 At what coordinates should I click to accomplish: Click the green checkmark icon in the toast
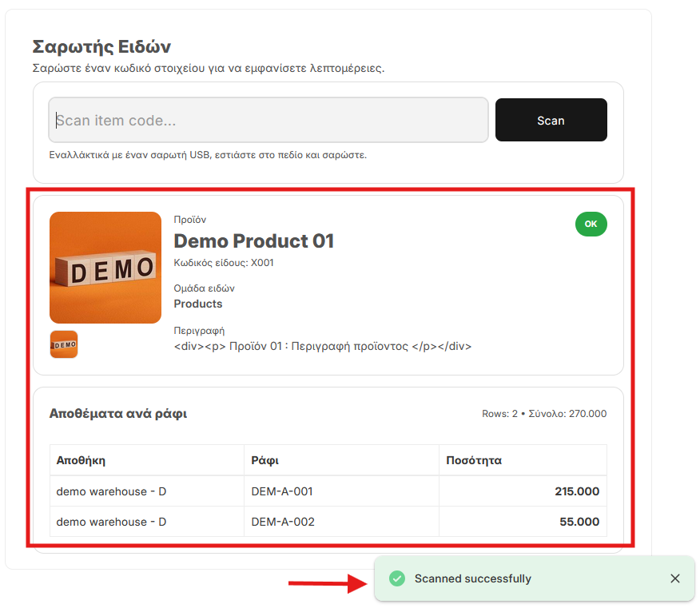396,578
